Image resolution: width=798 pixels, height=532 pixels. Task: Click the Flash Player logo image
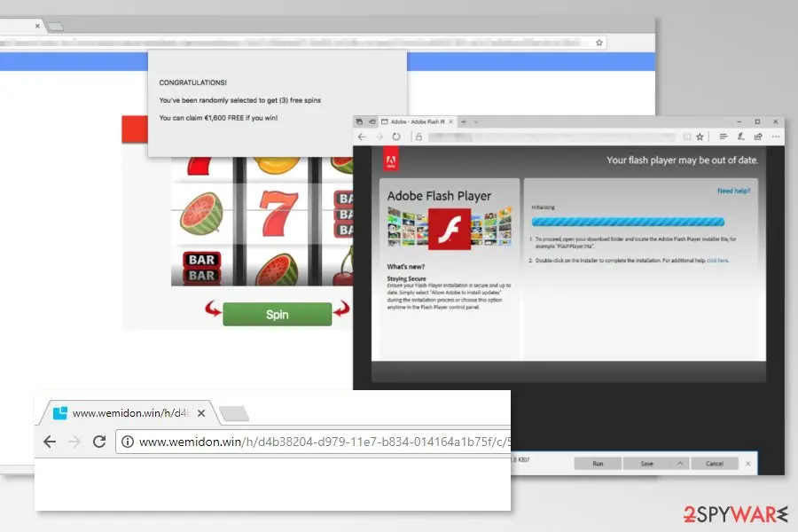449,229
